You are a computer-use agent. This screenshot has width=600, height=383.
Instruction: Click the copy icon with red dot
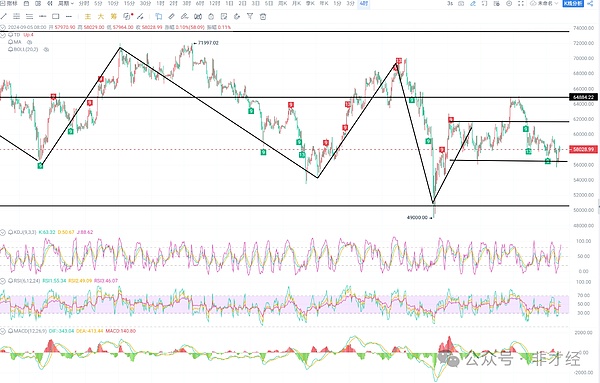[x=127, y=16]
